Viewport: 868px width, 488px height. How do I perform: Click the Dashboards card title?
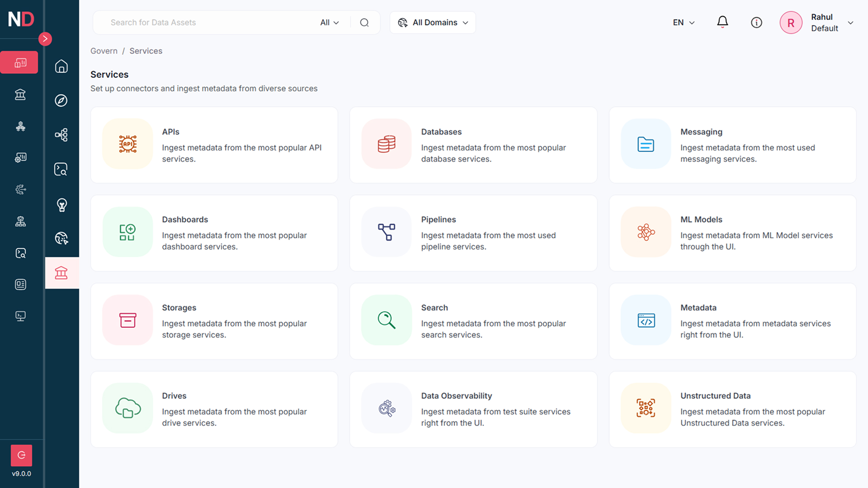[185, 219]
